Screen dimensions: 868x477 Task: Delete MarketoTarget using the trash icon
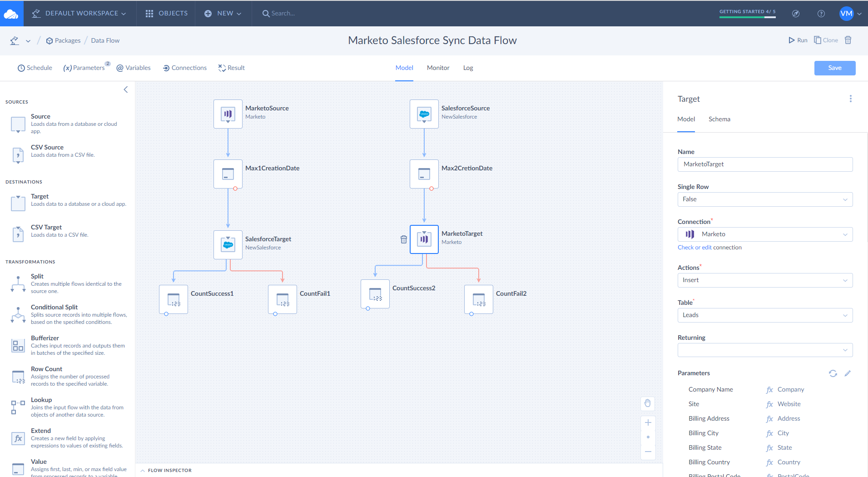pos(403,239)
